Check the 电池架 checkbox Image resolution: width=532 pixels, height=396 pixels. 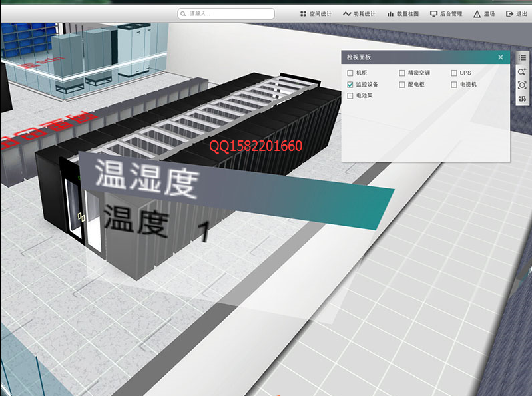coord(350,96)
